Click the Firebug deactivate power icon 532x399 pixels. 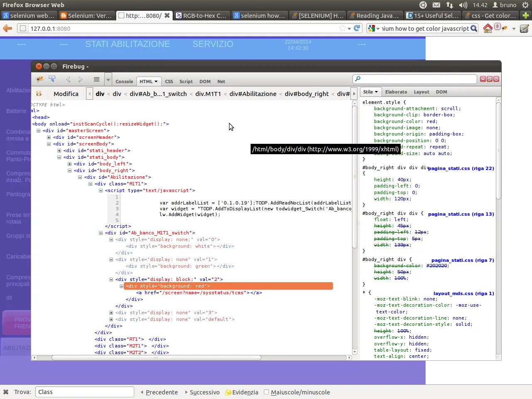pyautogui.click(x=496, y=79)
